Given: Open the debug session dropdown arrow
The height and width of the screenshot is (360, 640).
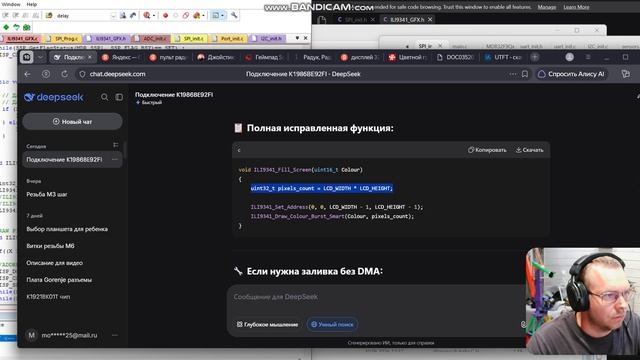Looking at the screenshot, I should click(x=153, y=16).
